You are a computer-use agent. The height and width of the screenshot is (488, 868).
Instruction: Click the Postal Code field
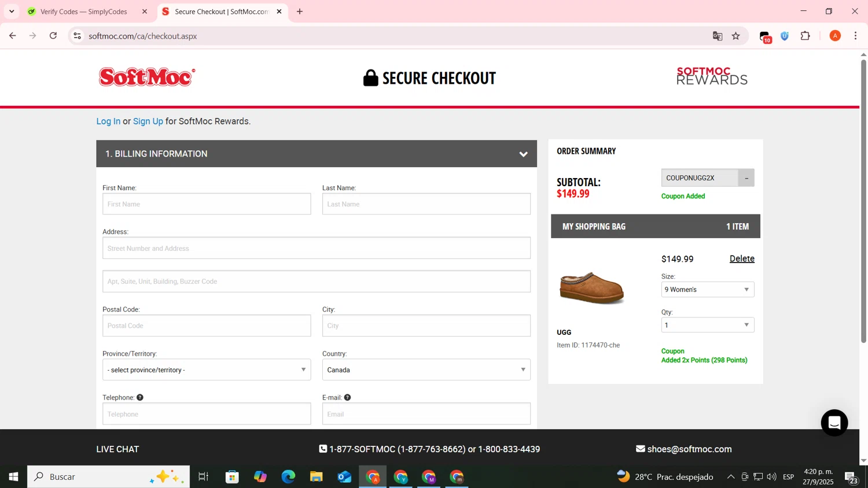tap(207, 326)
